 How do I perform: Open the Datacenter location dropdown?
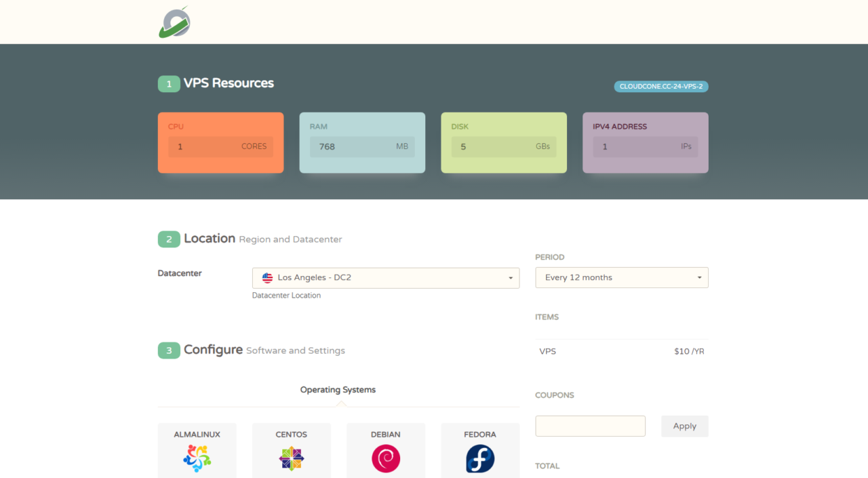tap(385, 278)
